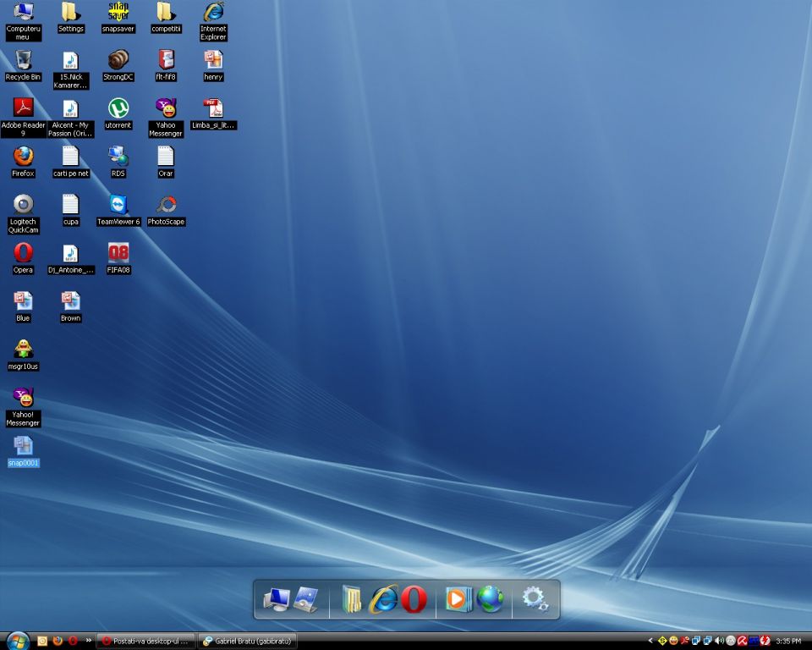Click the Avira antivirus tray icon

click(x=742, y=641)
